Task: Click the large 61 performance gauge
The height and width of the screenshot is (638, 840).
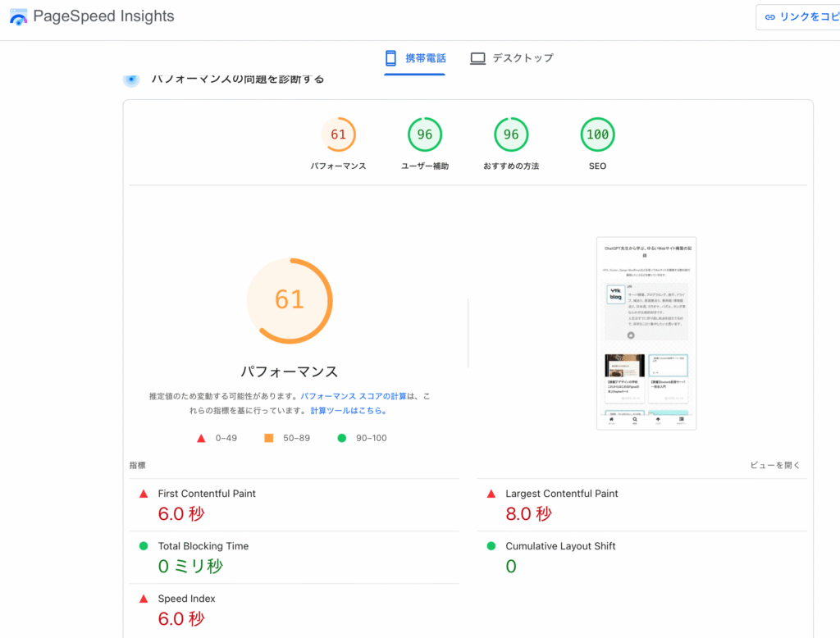Action: point(289,300)
